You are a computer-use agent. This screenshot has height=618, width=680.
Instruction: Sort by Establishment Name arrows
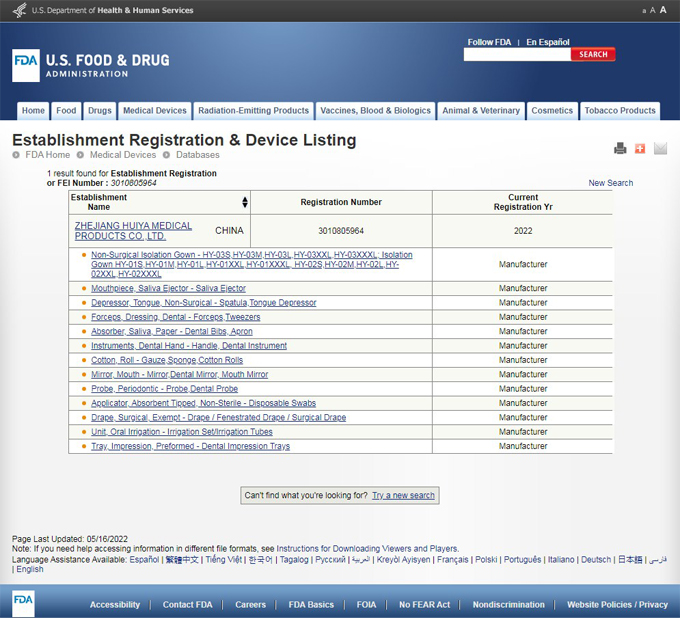tap(245, 202)
